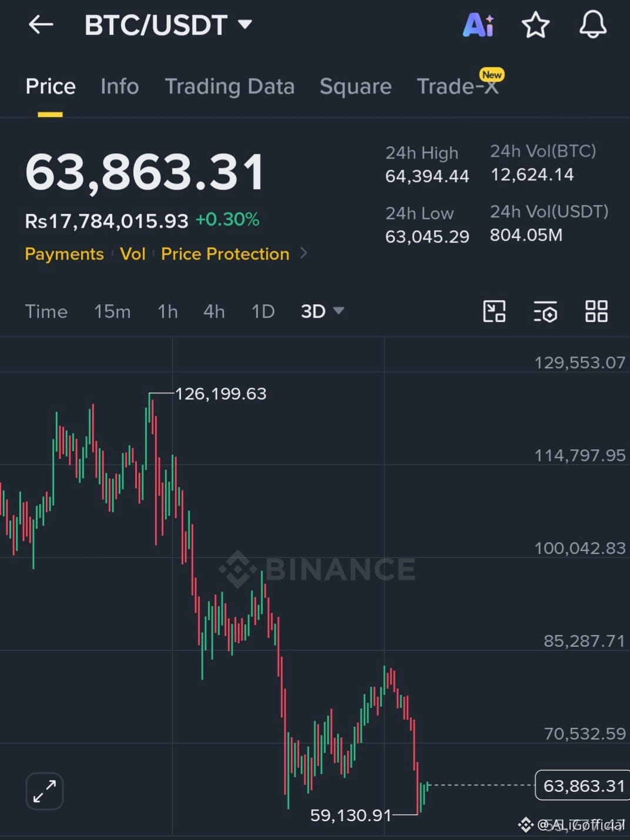
Task: Select the 1h chart interval
Action: [x=167, y=311]
